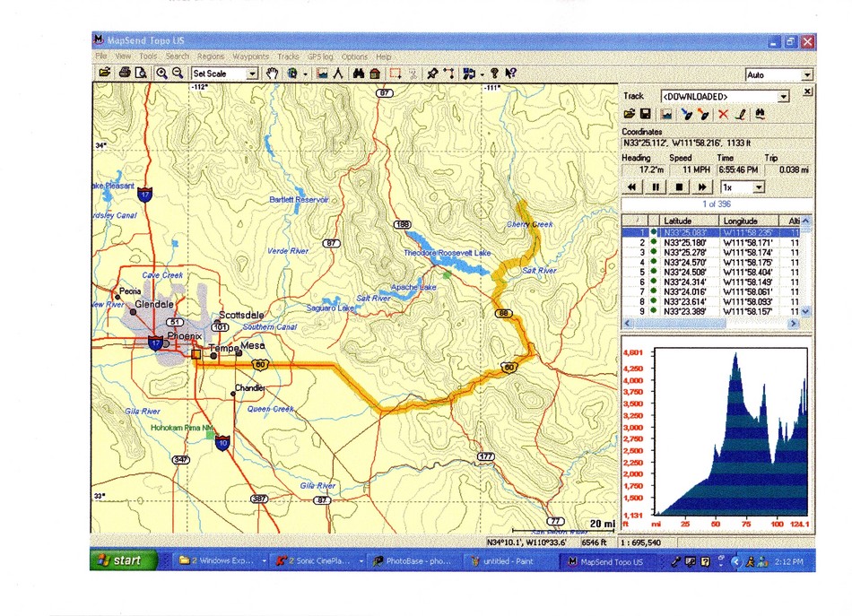Select the route creation tool
The height and width of the screenshot is (616, 852).
click(x=448, y=74)
